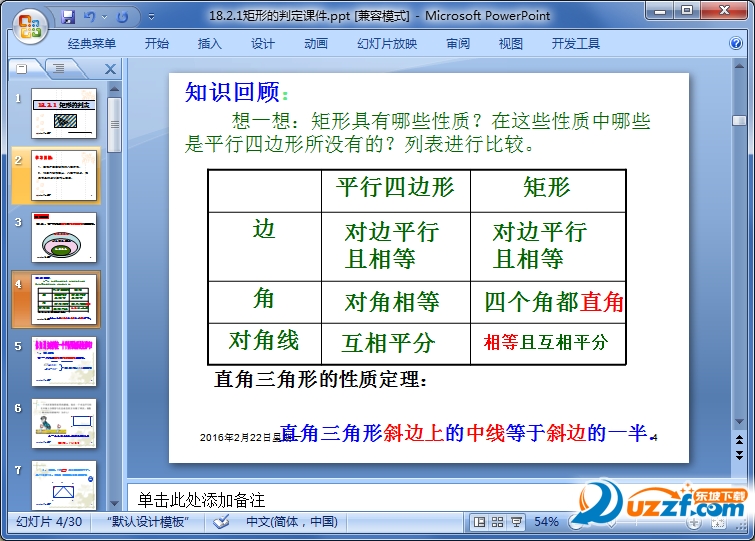The image size is (755, 541).
Task: Open the 设计 ribbon tab
Action: (x=262, y=44)
